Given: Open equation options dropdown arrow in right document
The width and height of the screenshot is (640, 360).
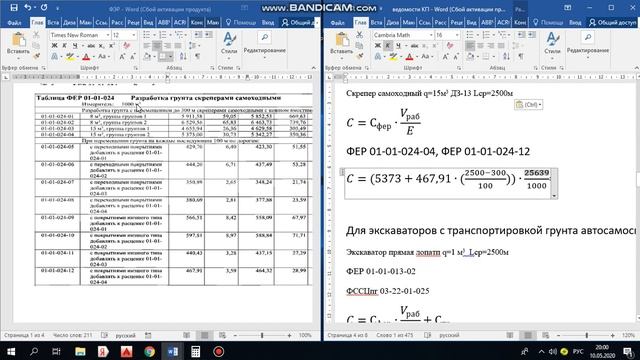Looking at the screenshot, I should tap(554, 196).
